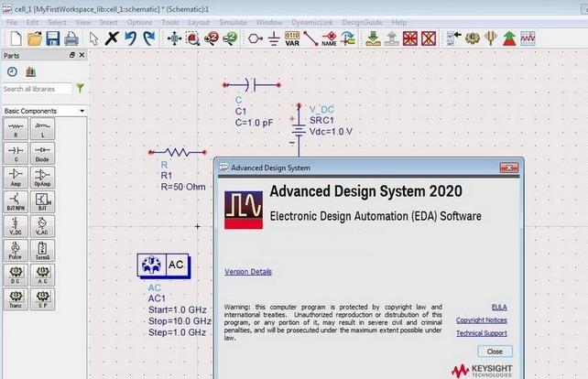Open the Technical Support link
The height and width of the screenshot is (379, 588).
click(x=482, y=333)
